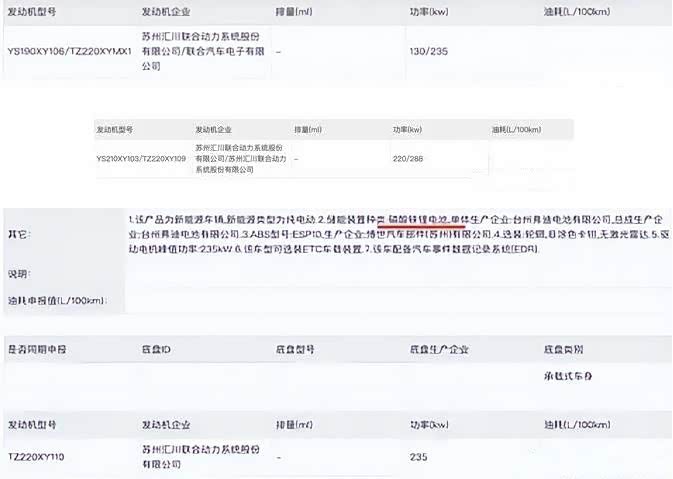Viewport: 673px width, 479px height.
Task: Click the 底盘ID column header
Action: point(158,351)
